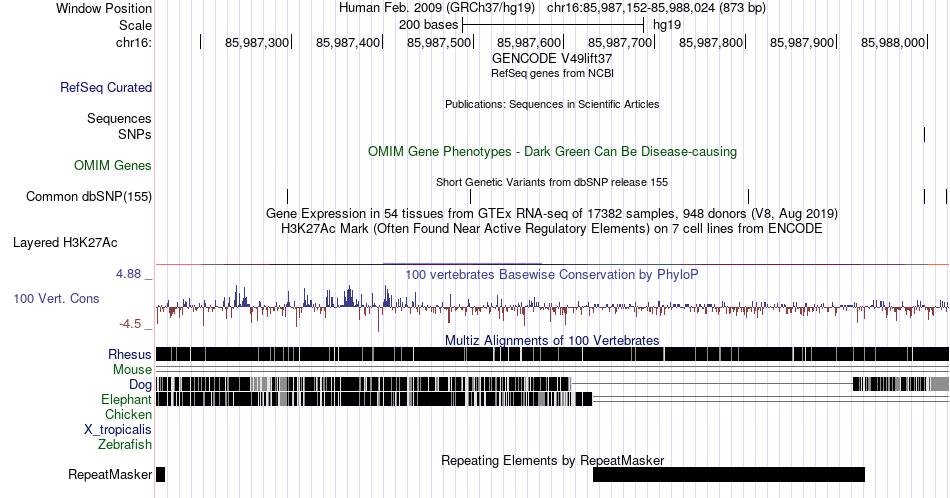
Task: Click the Zebrafish species label
Action: pos(125,444)
